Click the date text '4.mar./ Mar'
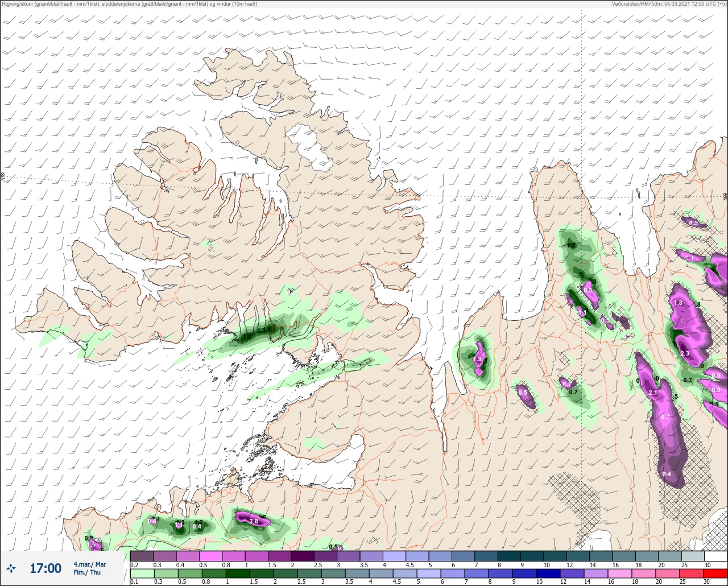The height and width of the screenshot is (586, 728). click(x=90, y=564)
